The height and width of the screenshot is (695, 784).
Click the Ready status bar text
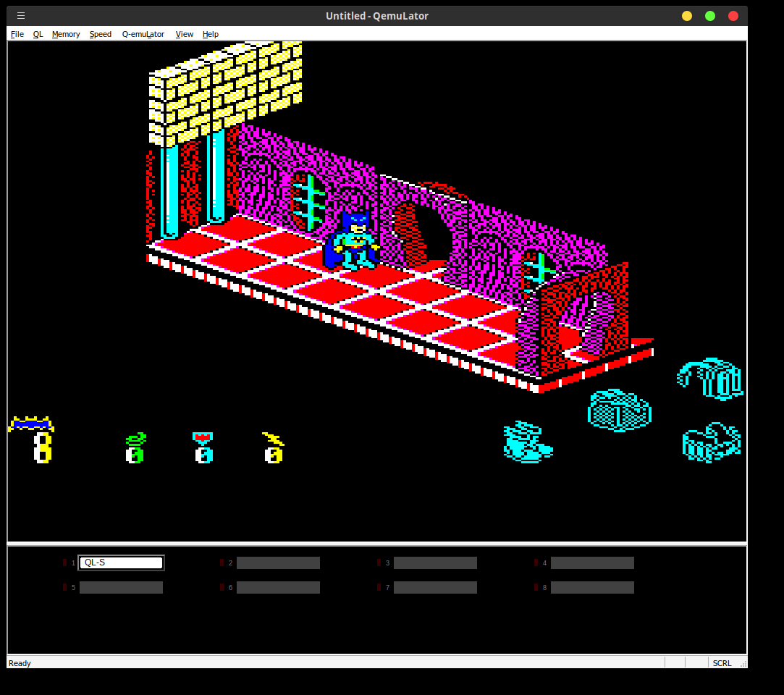click(x=20, y=663)
